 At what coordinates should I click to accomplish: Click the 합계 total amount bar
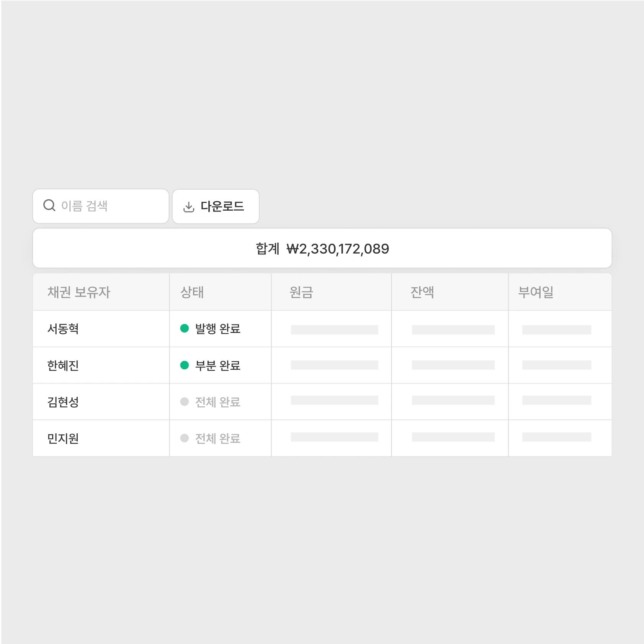322,248
